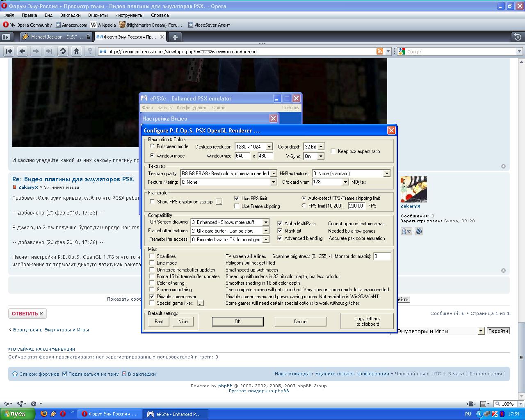This screenshot has height=420, width=525.
Task: Click the Scanline brightness input field
Action: point(381,256)
